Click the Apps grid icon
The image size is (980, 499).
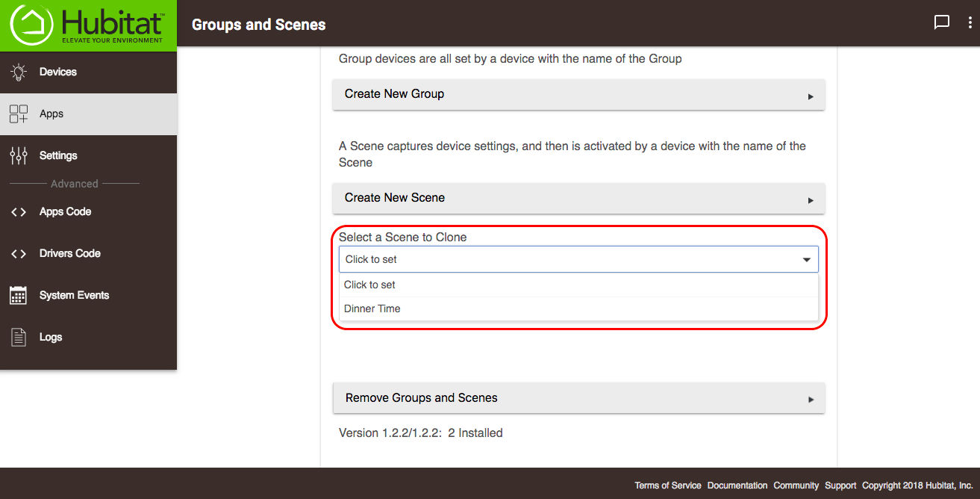[x=19, y=114]
